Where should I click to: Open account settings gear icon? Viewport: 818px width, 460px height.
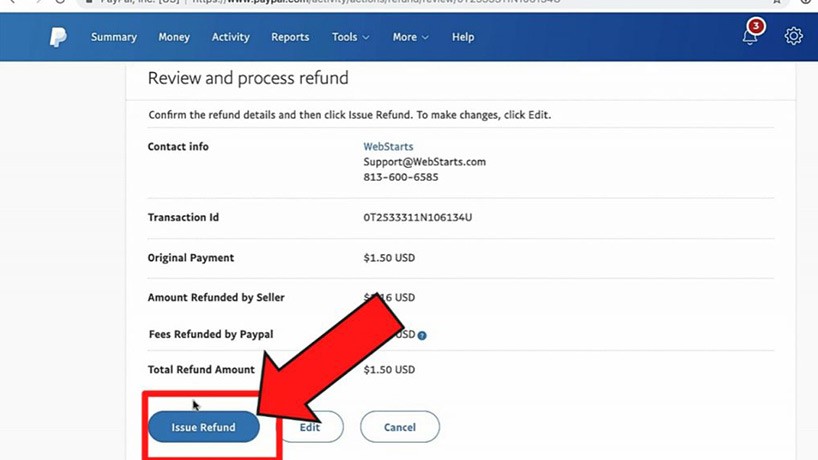[x=793, y=36]
